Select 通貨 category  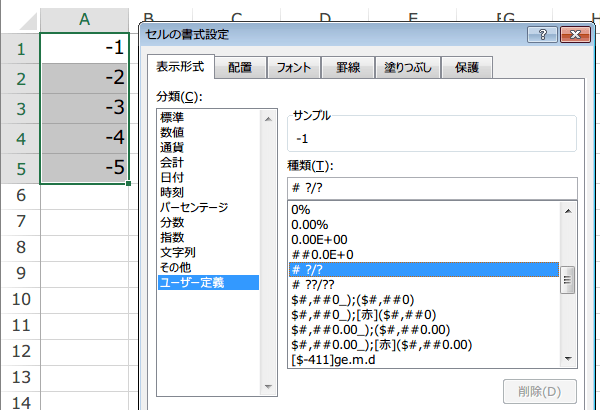[x=173, y=148]
